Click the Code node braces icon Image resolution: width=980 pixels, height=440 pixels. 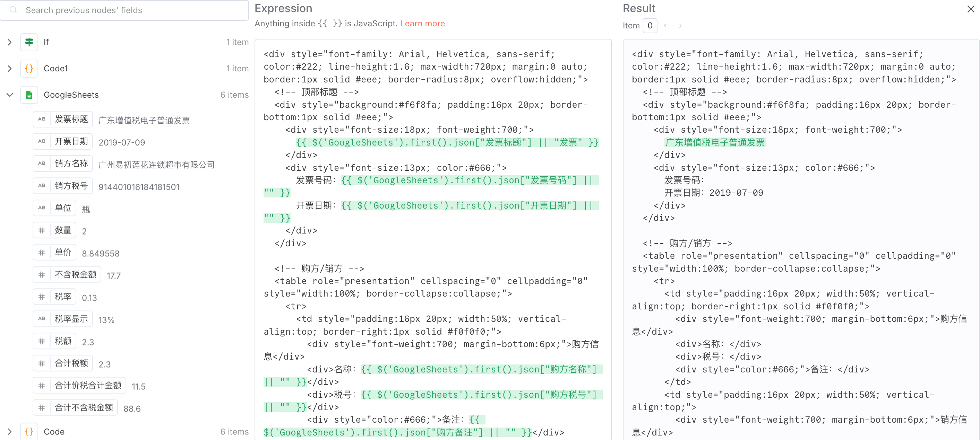point(29,431)
